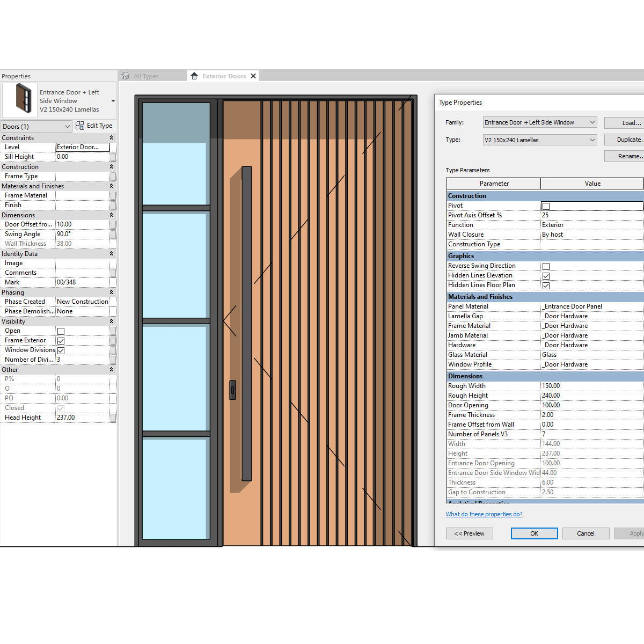Click the Level value field Exterior Door
The width and height of the screenshot is (644, 644).
(83, 147)
